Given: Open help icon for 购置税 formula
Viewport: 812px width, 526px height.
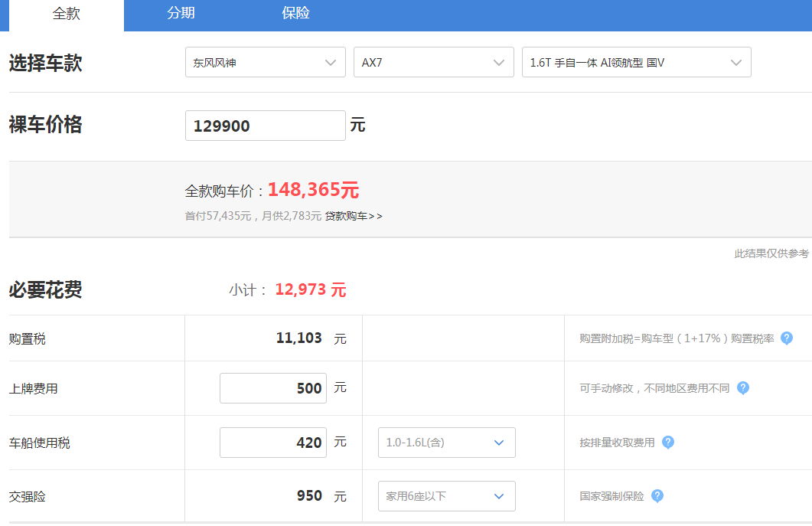Looking at the screenshot, I should pos(786,338).
